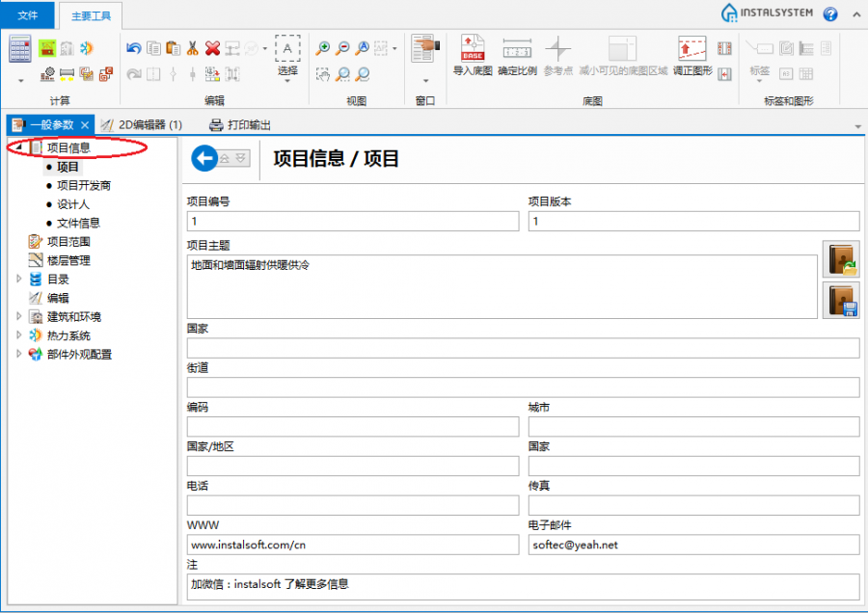Close the 一般参数 tab
868x613 pixels.
click(x=85, y=125)
